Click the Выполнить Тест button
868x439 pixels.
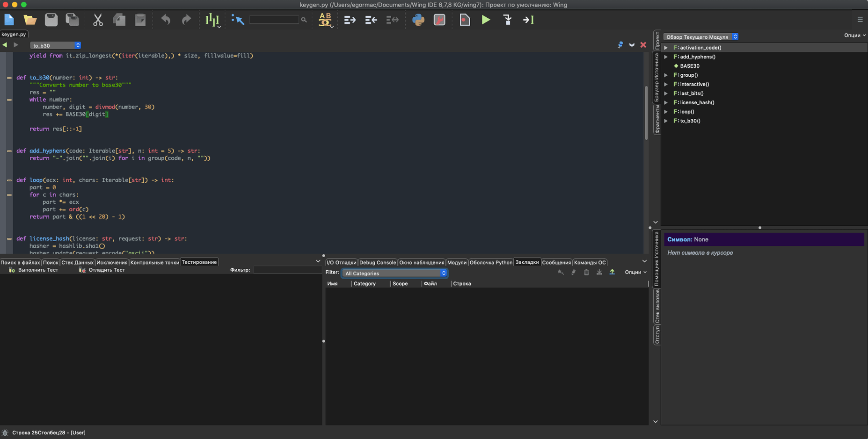(x=34, y=270)
